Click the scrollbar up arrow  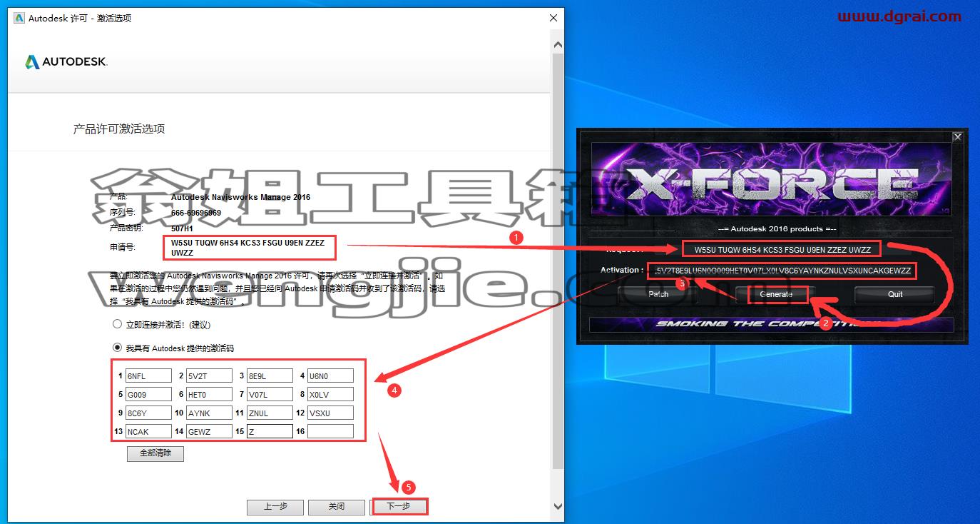click(x=558, y=45)
